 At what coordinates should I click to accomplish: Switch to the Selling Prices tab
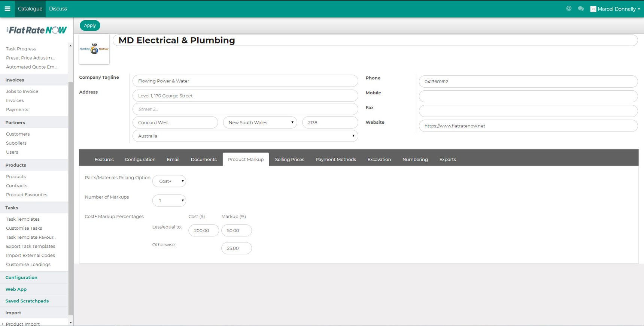tap(289, 160)
